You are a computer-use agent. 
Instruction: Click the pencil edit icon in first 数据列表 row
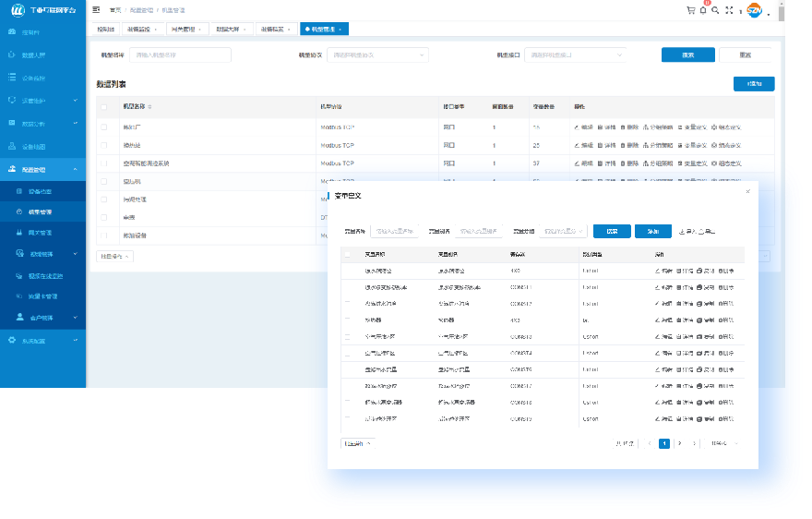pyautogui.click(x=577, y=127)
